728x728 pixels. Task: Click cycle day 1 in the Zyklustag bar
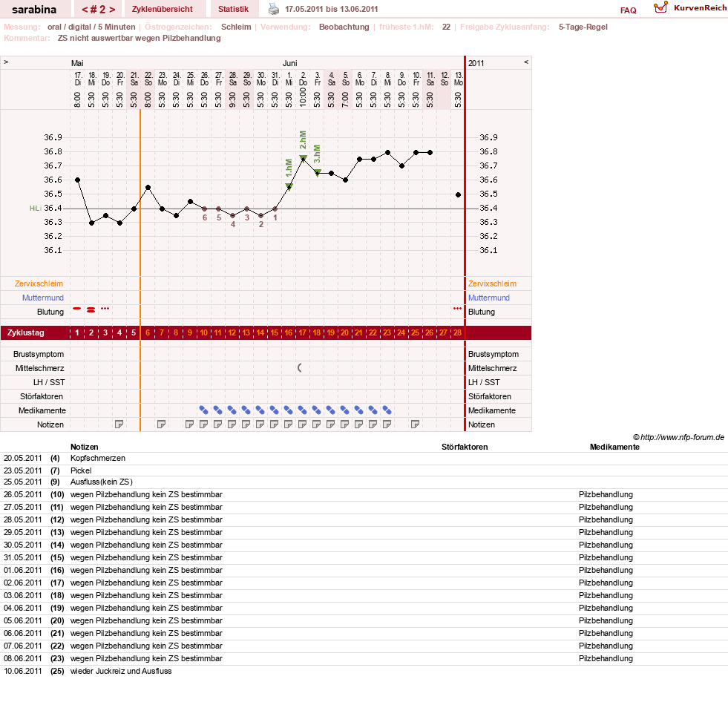pos(77,333)
